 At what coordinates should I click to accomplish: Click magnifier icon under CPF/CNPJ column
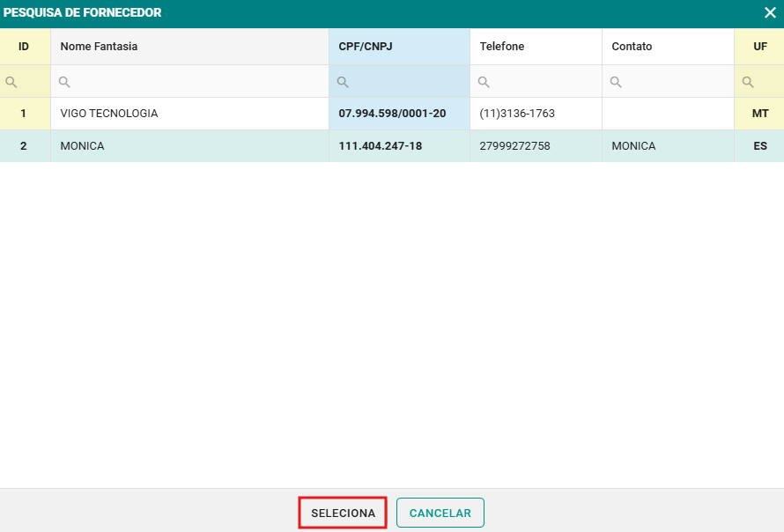[x=343, y=82]
